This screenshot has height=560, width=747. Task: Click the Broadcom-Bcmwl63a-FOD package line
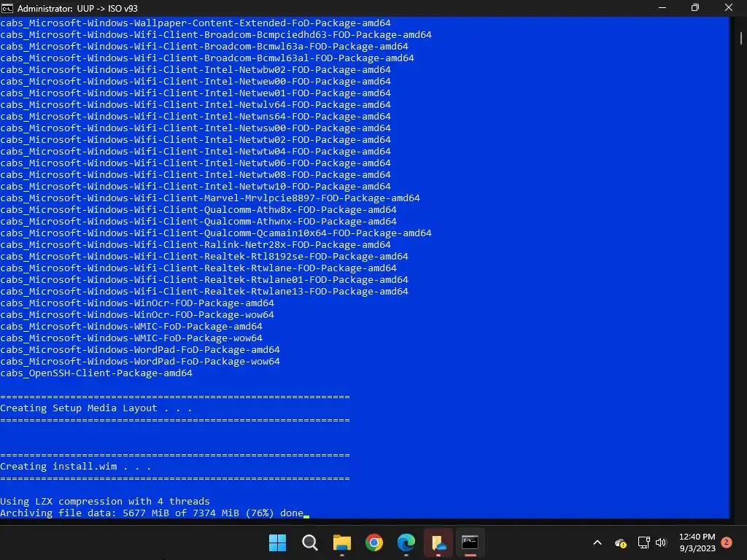[204, 46]
